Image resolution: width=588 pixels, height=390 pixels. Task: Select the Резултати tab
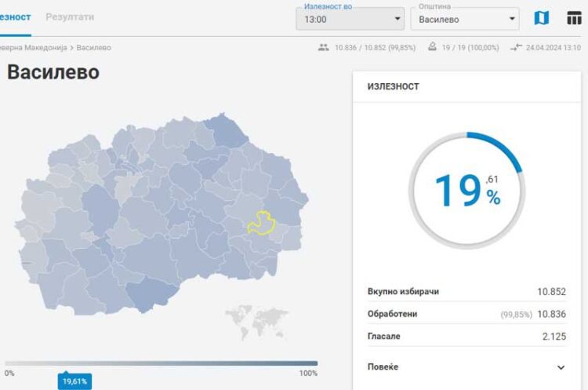[70, 17]
